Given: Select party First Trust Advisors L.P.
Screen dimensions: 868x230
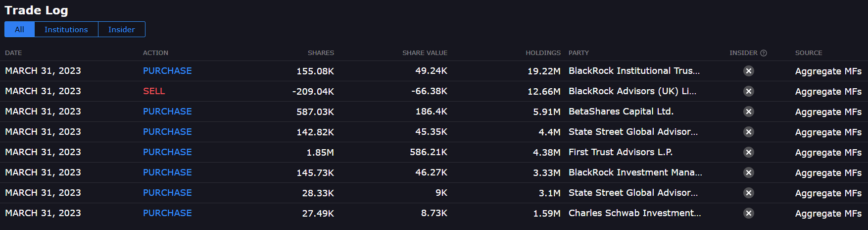Looking at the screenshot, I should tap(621, 152).
